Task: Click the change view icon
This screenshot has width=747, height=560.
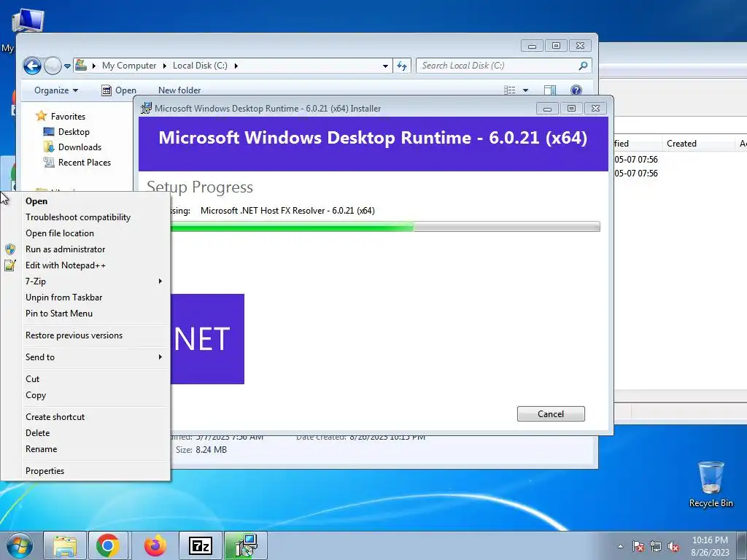Action: 510,90
